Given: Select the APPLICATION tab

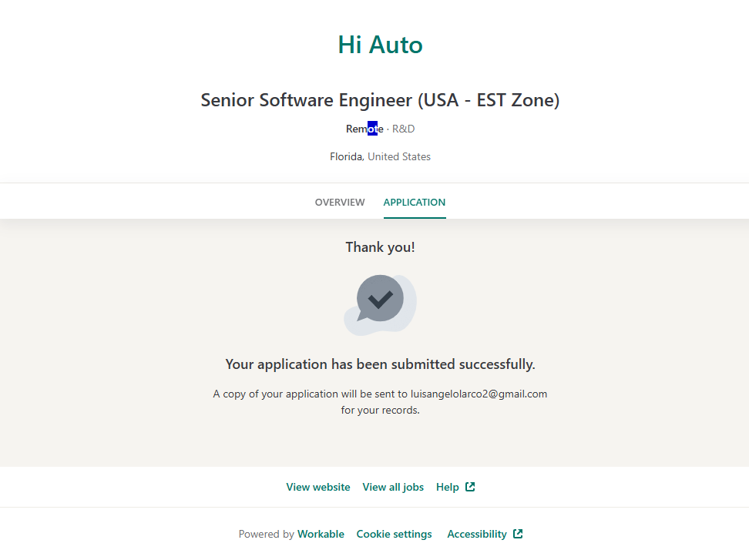Looking at the screenshot, I should pos(415,203).
